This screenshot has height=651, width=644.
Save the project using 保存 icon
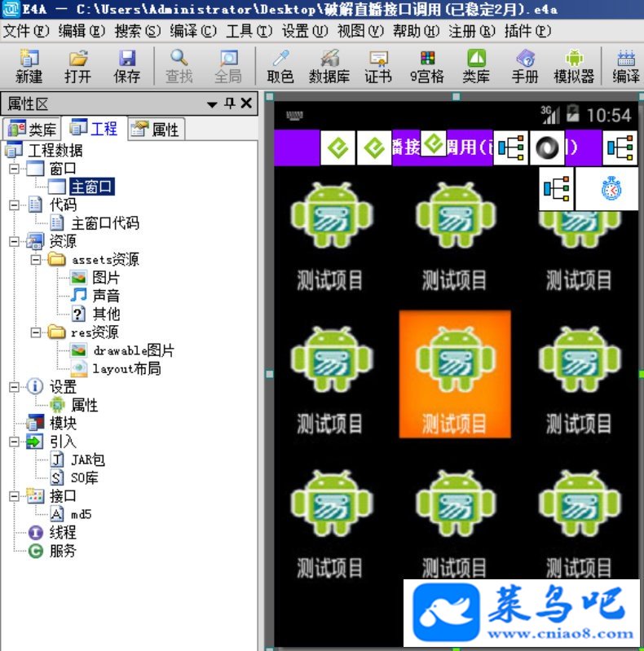pyautogui.click(x=126, y=66)
